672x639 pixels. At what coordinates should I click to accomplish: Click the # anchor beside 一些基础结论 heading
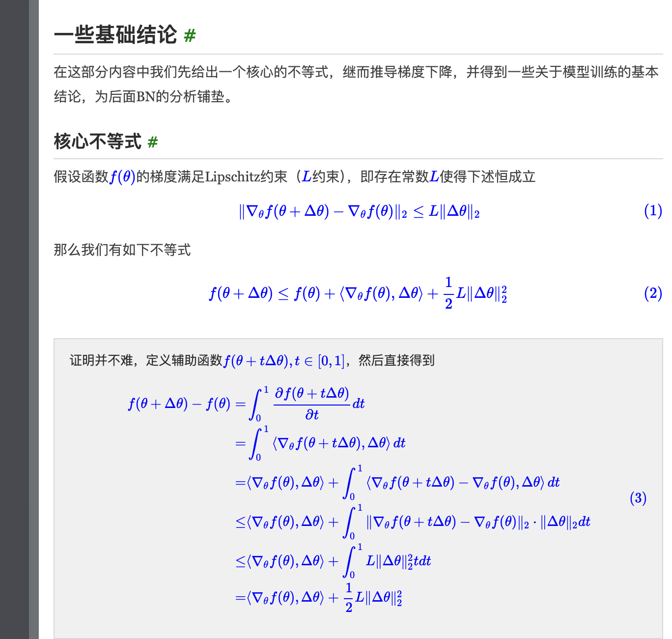pyautogui.click(x=190, y=36)
